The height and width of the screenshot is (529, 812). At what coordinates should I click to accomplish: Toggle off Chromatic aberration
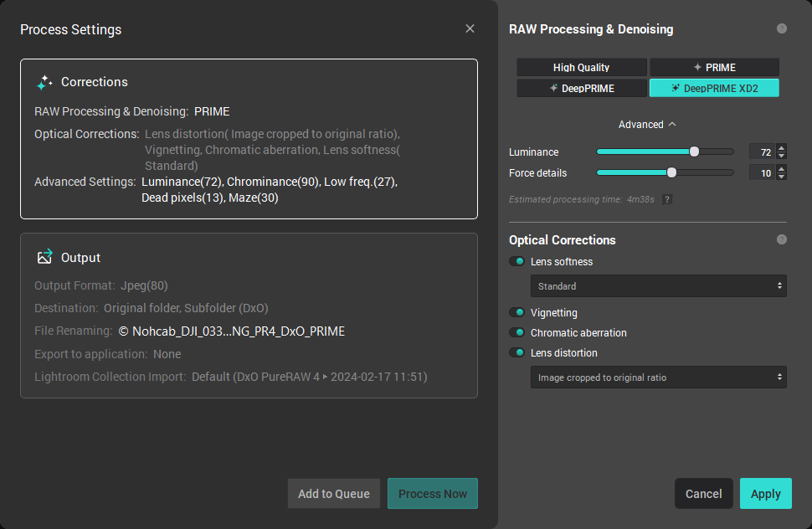(x=516, y=332)
